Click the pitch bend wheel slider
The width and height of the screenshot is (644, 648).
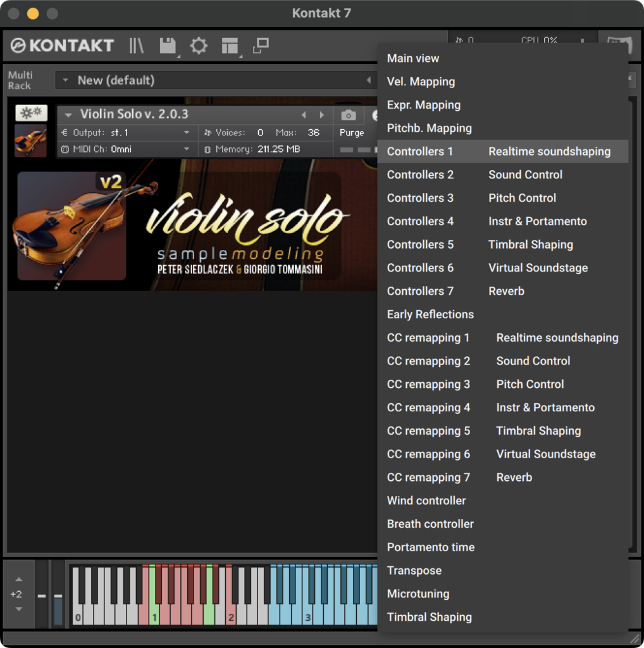pos(42,595)
